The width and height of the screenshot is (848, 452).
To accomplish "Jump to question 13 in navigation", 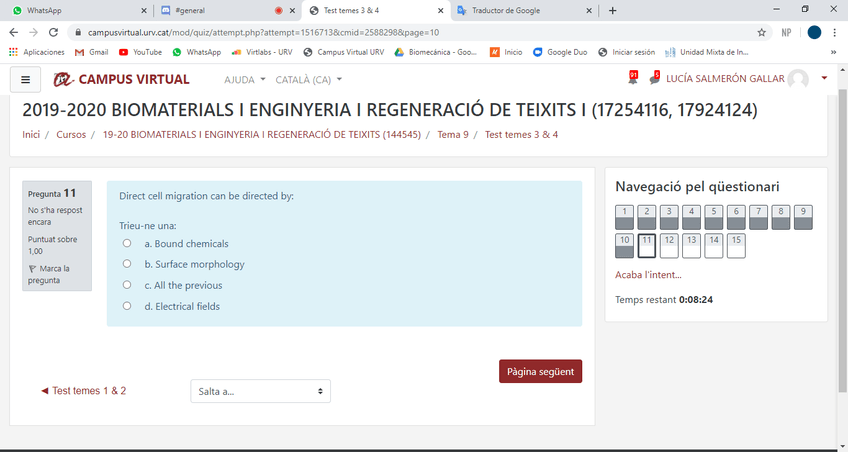I will (691, 246).
